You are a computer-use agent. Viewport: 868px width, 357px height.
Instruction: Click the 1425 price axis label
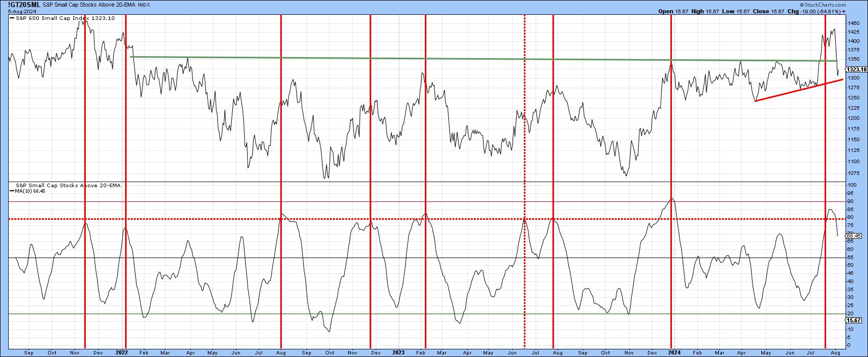pyautogui.click(x=853, y=32)
